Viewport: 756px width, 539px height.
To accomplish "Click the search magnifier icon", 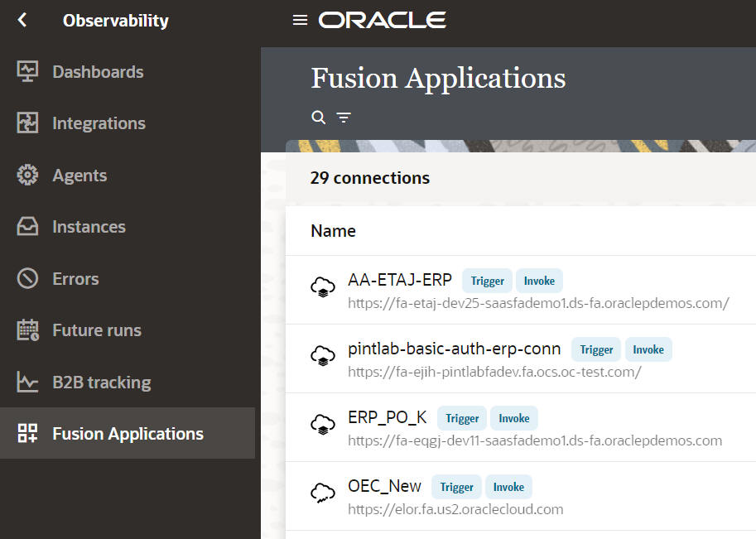I will pos(318,118).
